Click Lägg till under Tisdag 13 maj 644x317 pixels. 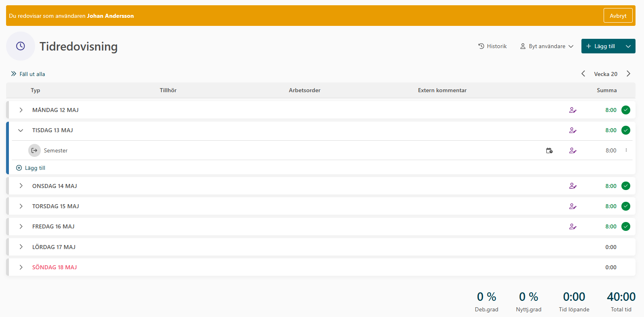click(x=31, y=168)
